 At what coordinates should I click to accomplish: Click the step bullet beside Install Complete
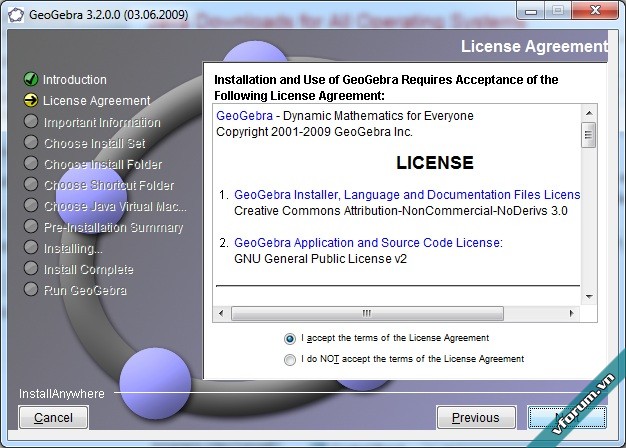tap(31, 268)
